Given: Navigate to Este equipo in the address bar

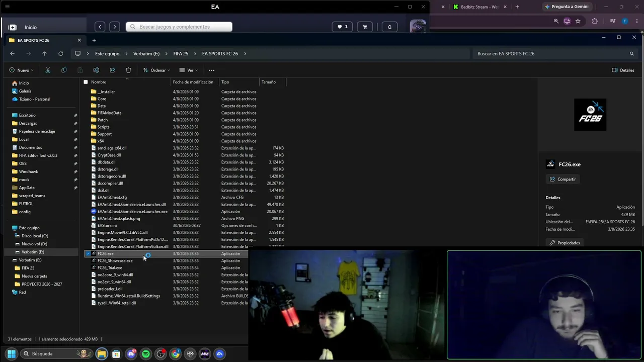Looking at the screenshot, I should pos(107,54).
